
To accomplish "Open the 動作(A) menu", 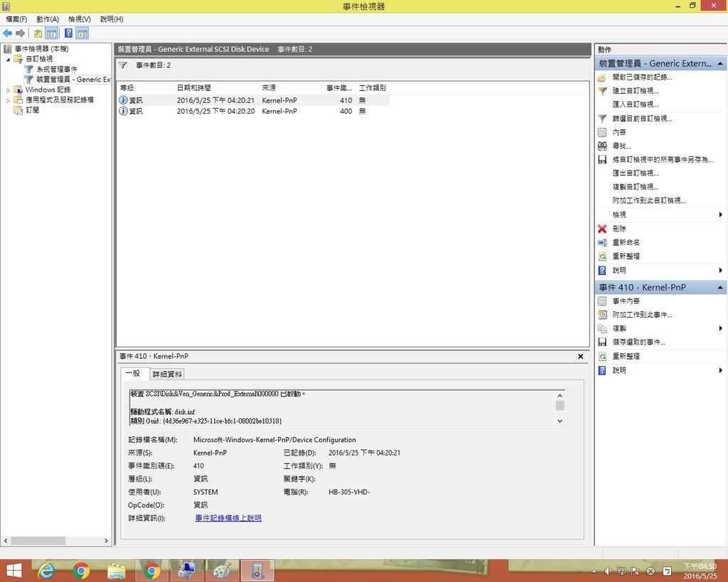I will [x=48, y=19].
